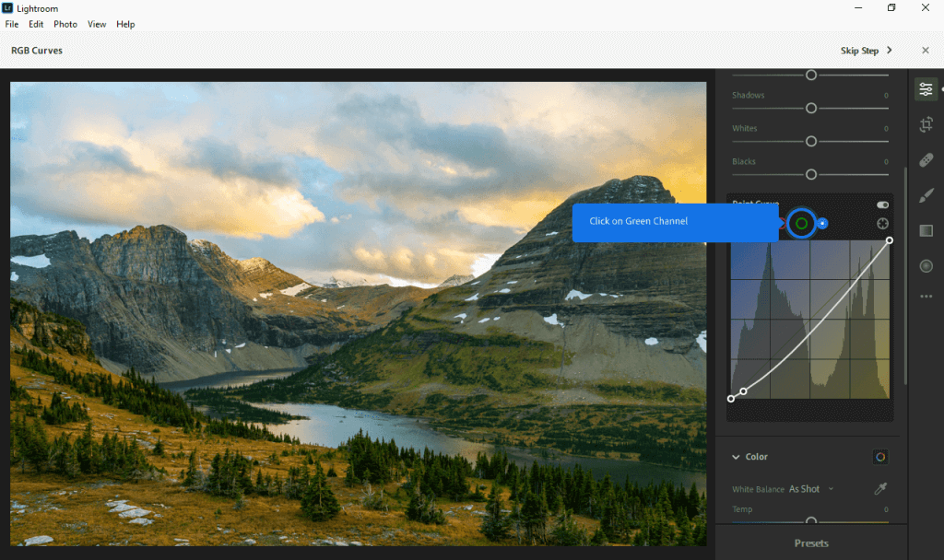Open the White Balance As Shot dropdown
Screen dimensions: 944x560
(811, 489)
